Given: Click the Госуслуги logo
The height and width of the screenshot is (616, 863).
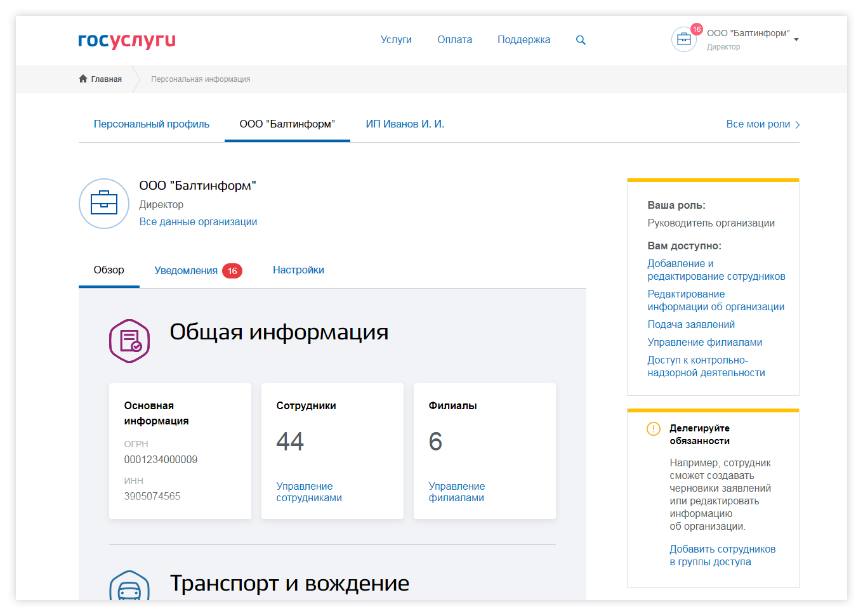Looking at the screenshot, I should [127, 41].
